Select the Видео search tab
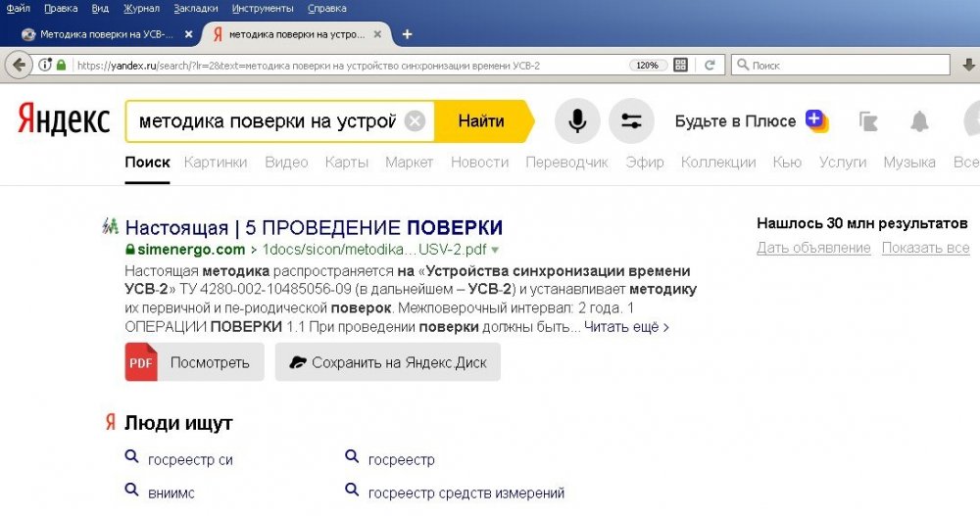Screen dimensions: 980x516 (x=286, y=163)
